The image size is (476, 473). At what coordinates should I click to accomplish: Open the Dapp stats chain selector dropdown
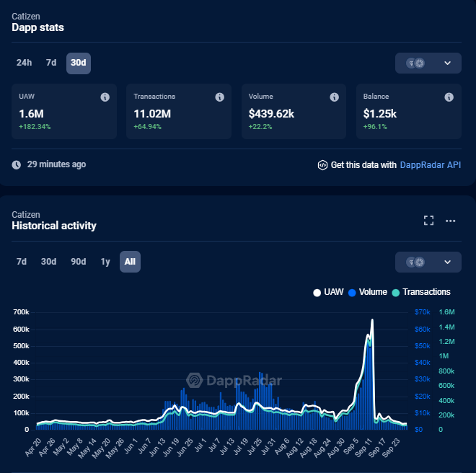[428, 63]
